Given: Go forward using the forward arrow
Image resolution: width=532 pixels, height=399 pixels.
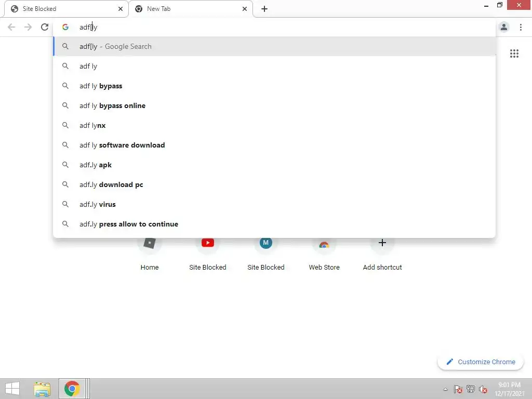Looking at the screenshot, I should click(x=28, y=27).
